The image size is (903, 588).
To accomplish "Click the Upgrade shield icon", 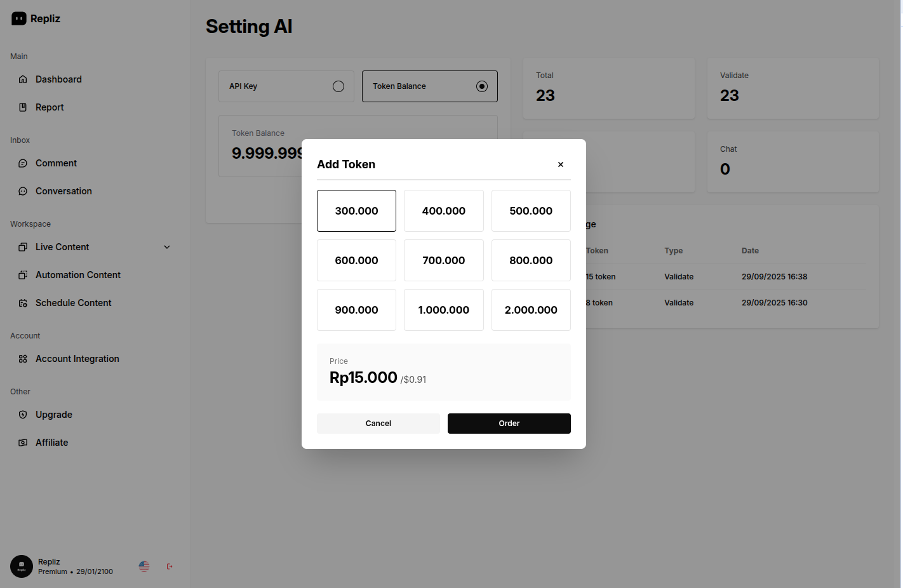I will (x=23, y=415).
